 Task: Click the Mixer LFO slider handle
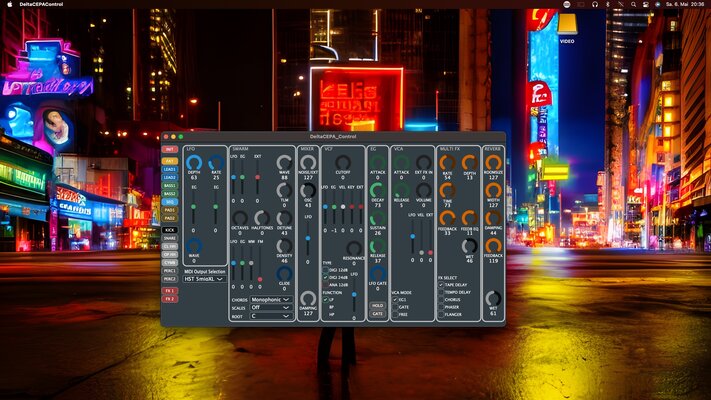[x=308, y=238]
